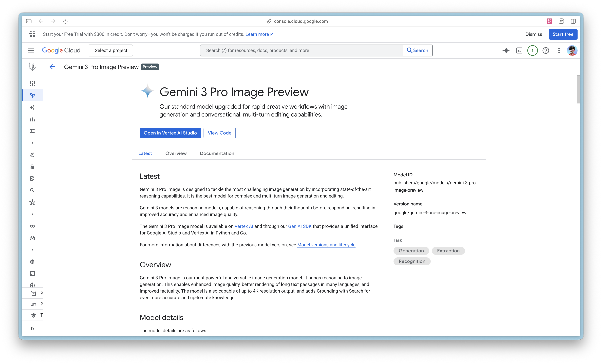The width and height of the screenshot is (602, 364).
Task: Open the browser split view icon
Action: click(573, 21)
